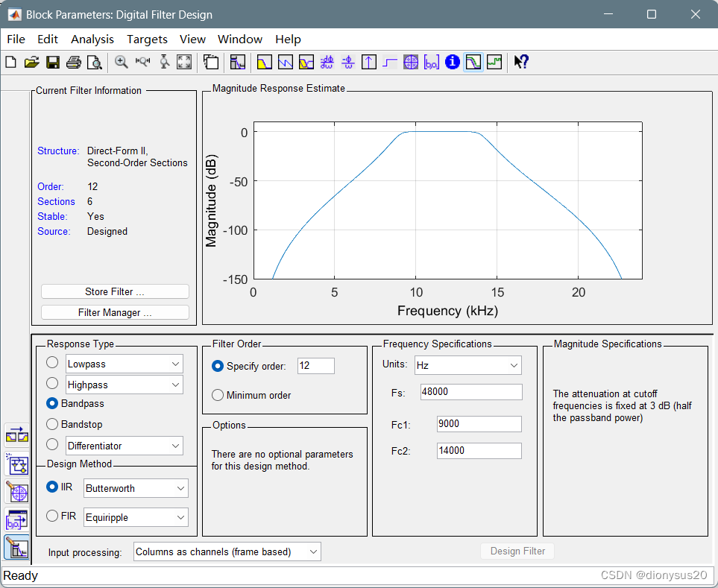This screenshot has width=718, height=588.
Task: Open the Realize Model sidebar icon
Action: (x=16, y=464)
